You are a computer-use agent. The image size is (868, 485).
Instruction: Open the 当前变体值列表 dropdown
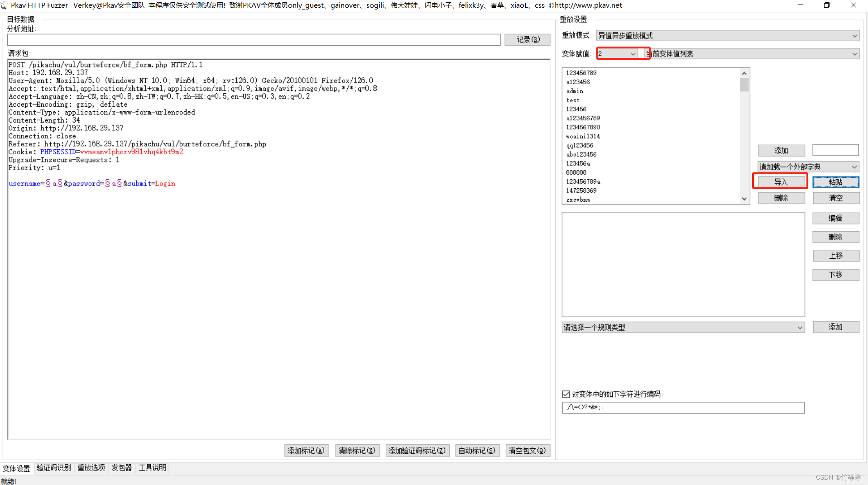pos(752,54)
